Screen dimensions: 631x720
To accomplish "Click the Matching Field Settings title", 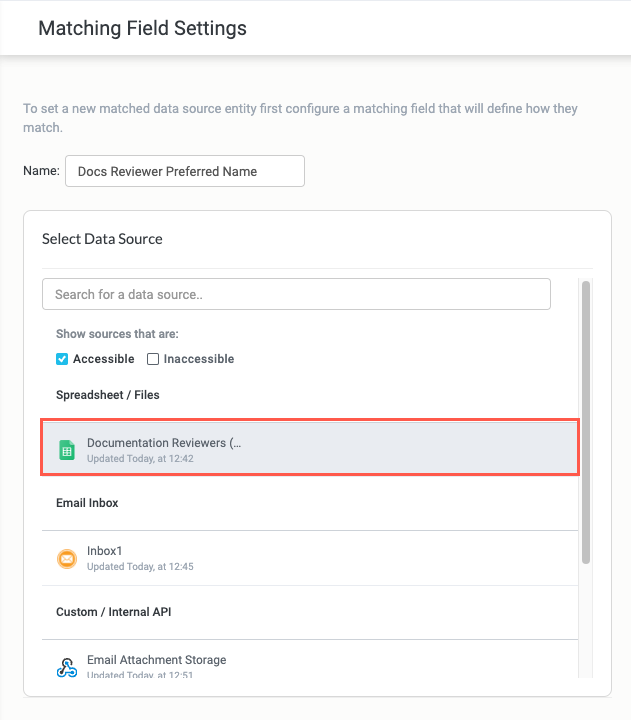I will [x=142, y=28].
